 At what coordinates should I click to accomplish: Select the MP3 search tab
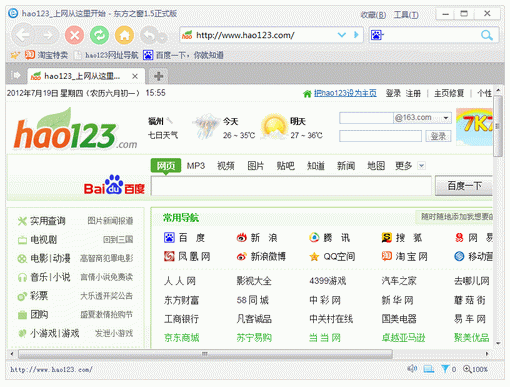(x=196, y=166)
